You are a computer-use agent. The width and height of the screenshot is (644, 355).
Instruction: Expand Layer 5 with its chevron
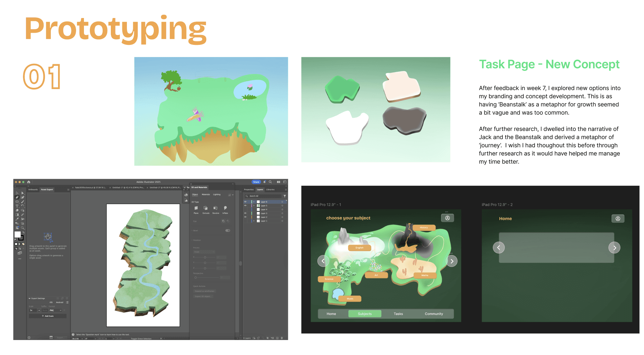[x=254, y=206]
